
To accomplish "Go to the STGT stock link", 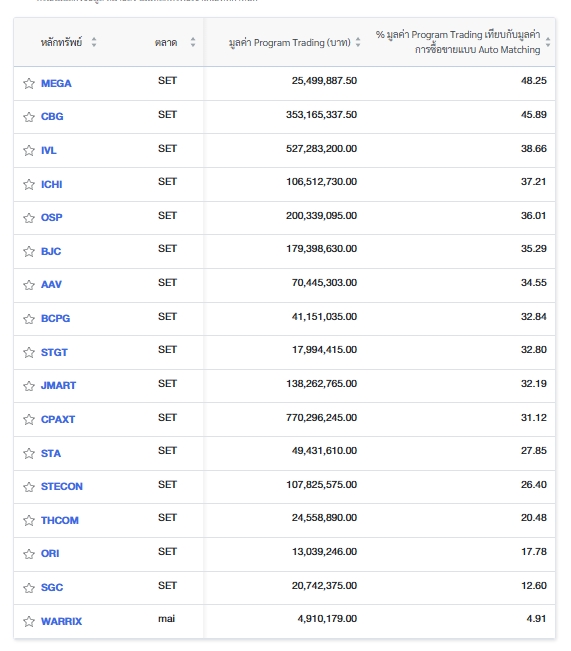I will 54,352.
